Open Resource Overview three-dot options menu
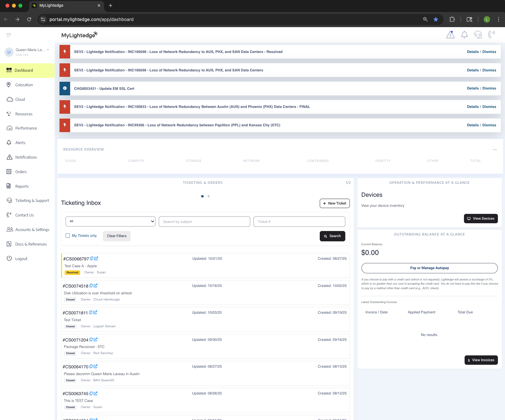The height and width of the screenshot is (420, 505). pyautogui.click(x=495, y=150)
